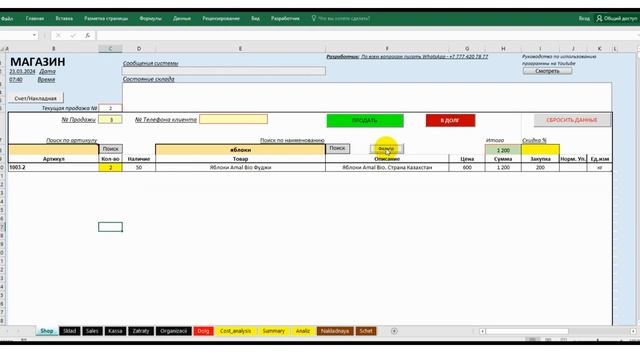Image resolution: width=640 pixels, height=360 pixels.
Task: Click the yellow Кол-во cell with value 2
Action: 110,167
